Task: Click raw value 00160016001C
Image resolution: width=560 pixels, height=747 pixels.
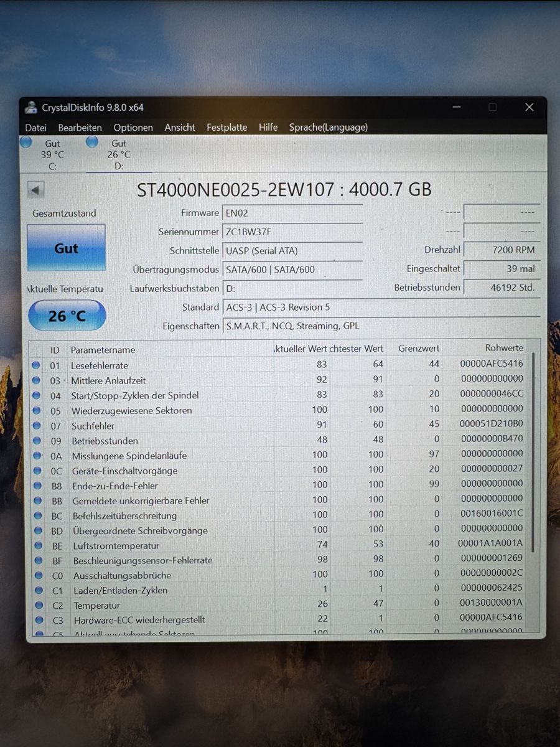Action: [x=492, y=514]
